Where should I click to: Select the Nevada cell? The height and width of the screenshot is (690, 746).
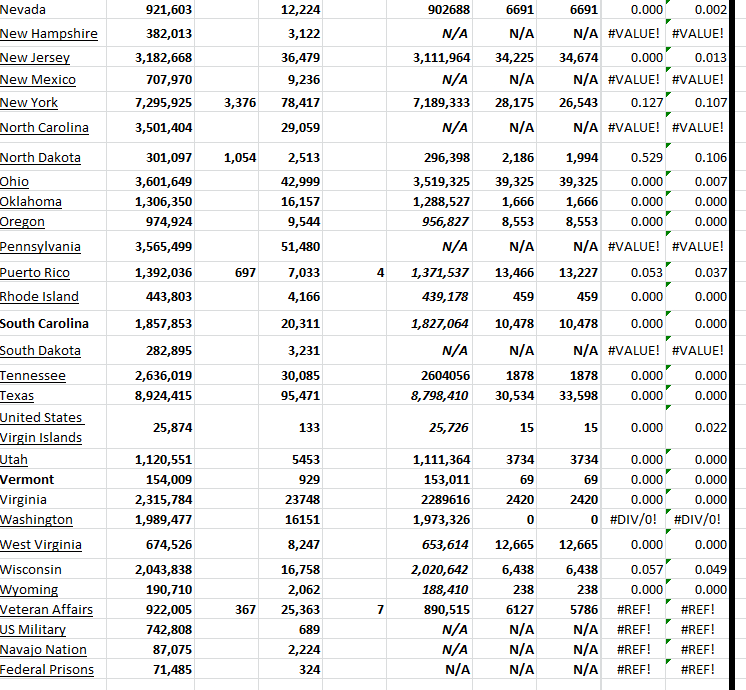click(53, 9)
